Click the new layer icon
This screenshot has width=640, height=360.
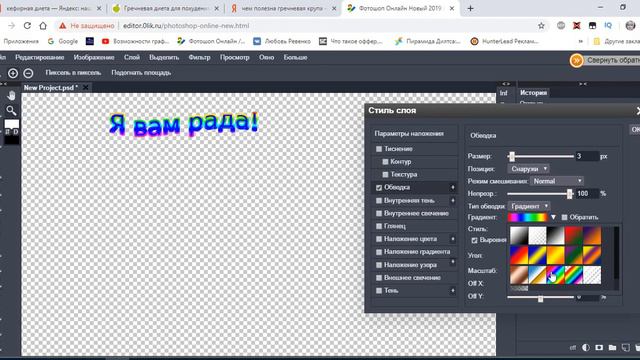click(x=625, y=348)
